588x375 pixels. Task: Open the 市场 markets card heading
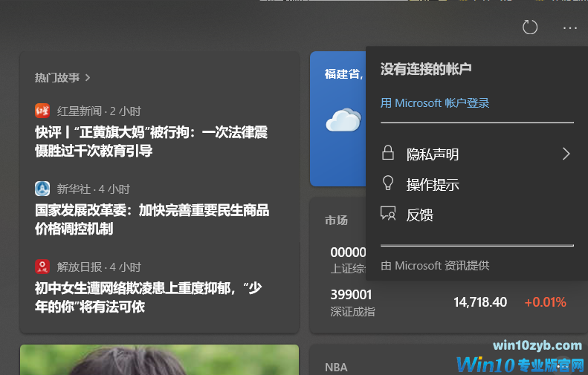[337, 220]
